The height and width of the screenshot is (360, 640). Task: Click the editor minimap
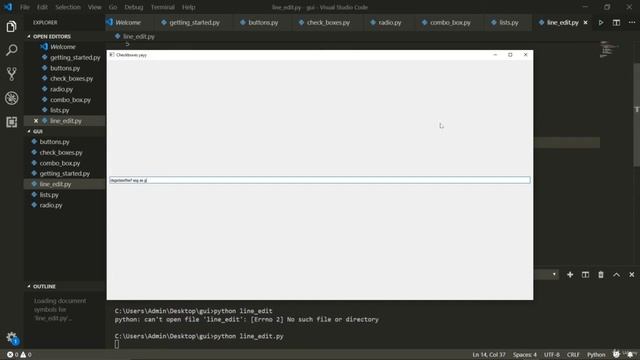[x=609, y=49]
